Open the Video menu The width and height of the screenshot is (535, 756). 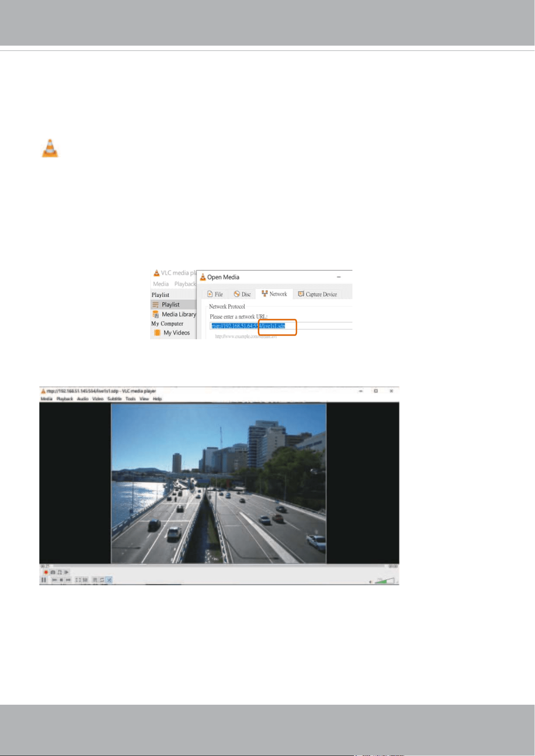pyautogui.click(x=98, y=399)
